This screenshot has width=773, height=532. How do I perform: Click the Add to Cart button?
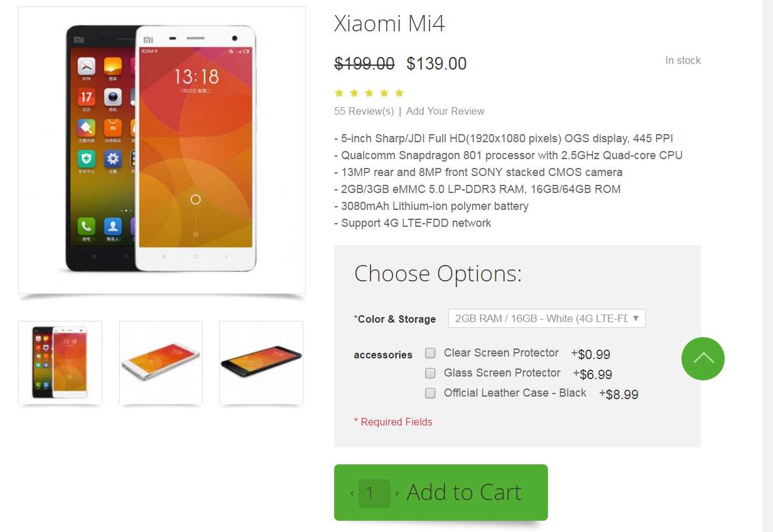coord(441,493)
